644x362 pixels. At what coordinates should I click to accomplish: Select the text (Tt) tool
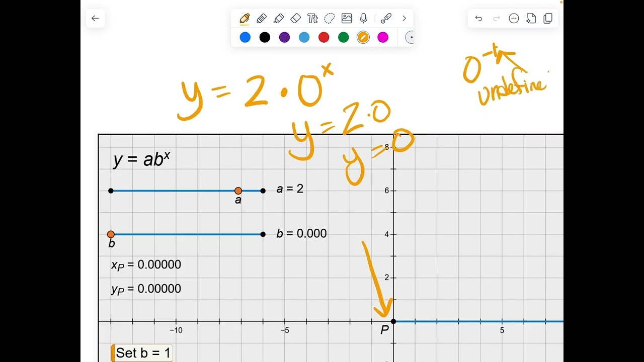[x=312, y=19]
